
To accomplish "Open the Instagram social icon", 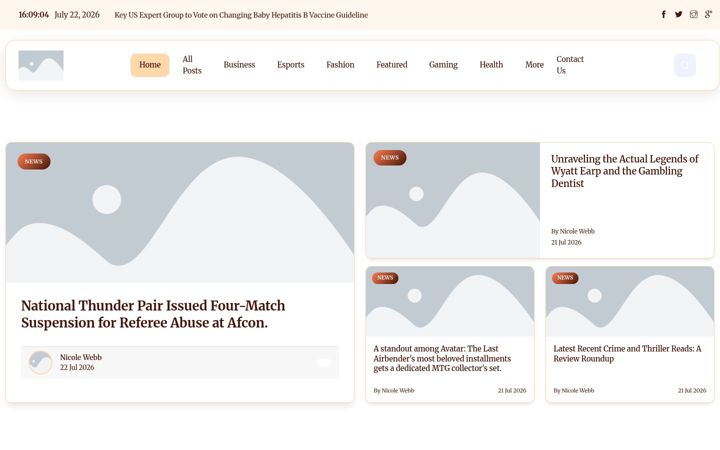I will (693, 14).
